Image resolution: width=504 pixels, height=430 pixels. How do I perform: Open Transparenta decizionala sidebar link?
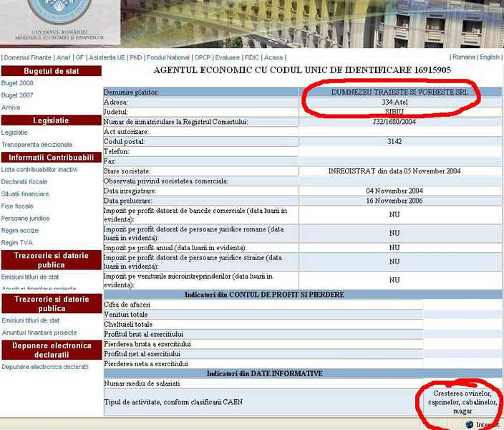[37, 145]
